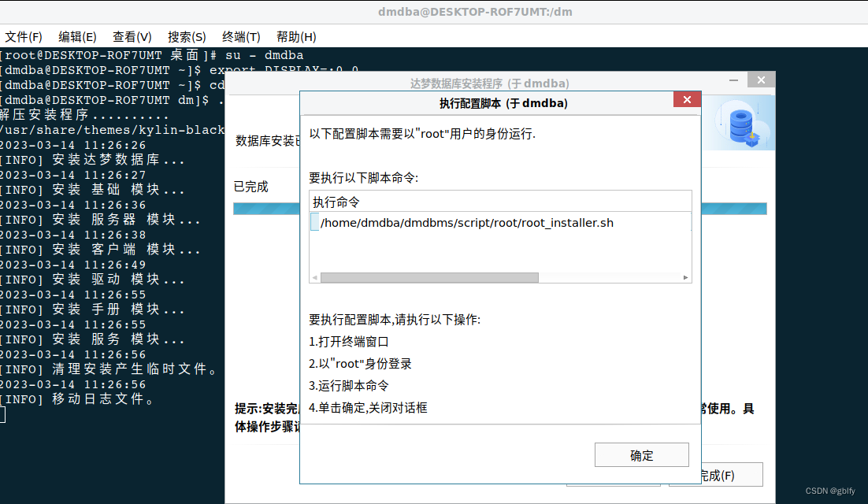Click the terminal line 安装 服务器 模块
Viewport: 868px width, 504px height.
(100, 220)
